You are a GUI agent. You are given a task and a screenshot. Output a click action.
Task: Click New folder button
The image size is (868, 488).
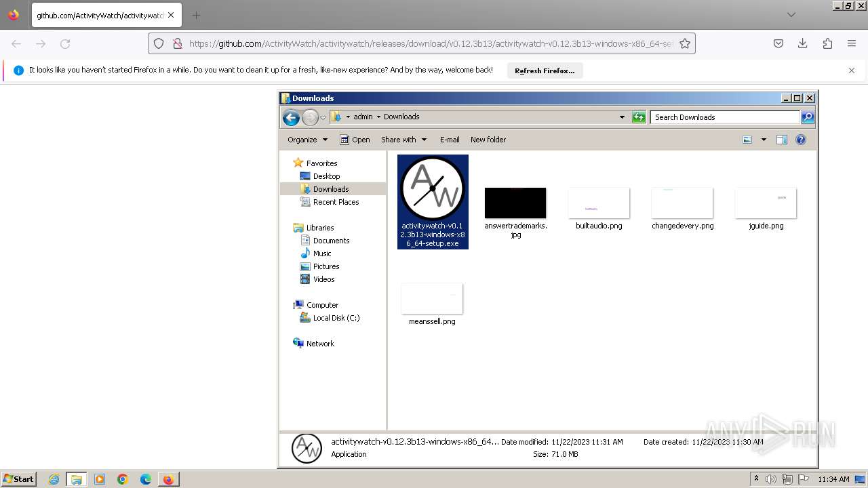click(488, 140)
